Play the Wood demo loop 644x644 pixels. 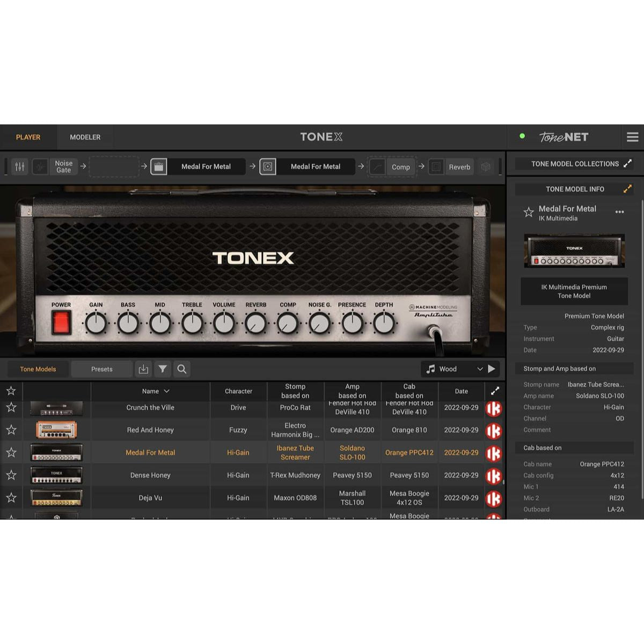(x=492, y=369)
